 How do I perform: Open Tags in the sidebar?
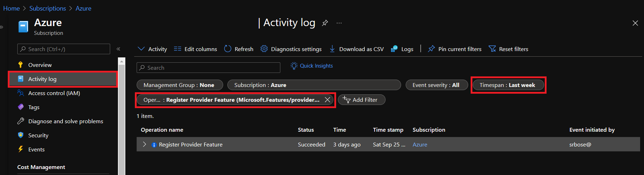tap(34, 107)
